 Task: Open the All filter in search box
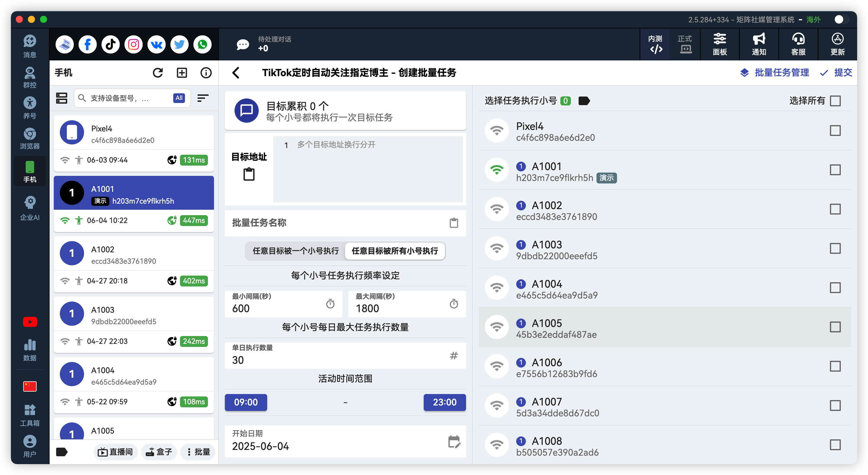coord(179,98)
